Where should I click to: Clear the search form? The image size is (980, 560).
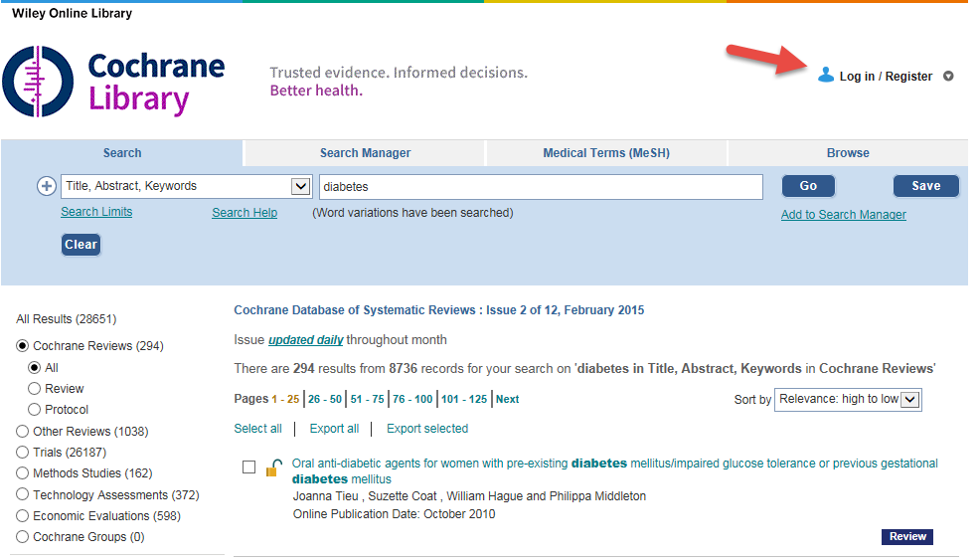pyautogui.click(x=82, y=245)
